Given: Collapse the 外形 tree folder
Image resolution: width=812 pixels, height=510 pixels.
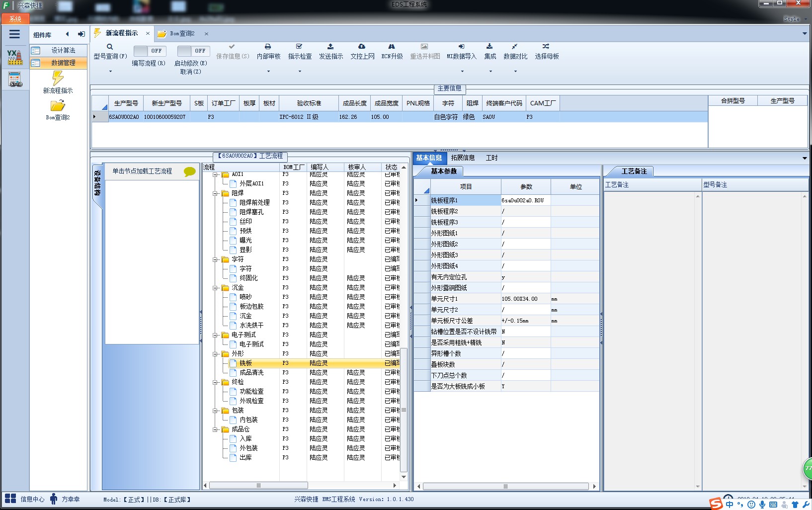Looking at the screenshot, I should tap(216, 353).
